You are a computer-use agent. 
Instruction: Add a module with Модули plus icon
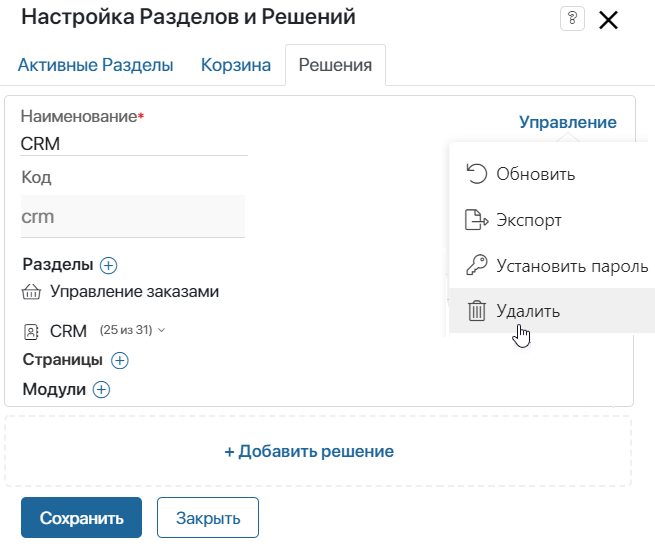[101, 389]
